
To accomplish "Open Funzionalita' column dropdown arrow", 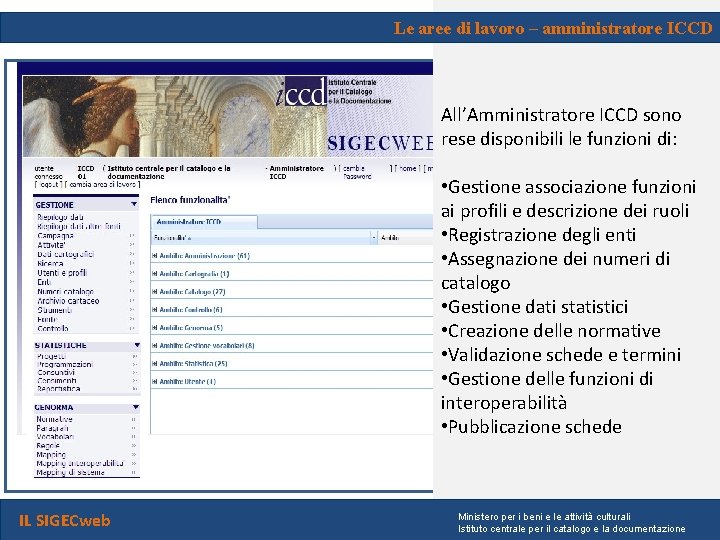I will [373, 238].
